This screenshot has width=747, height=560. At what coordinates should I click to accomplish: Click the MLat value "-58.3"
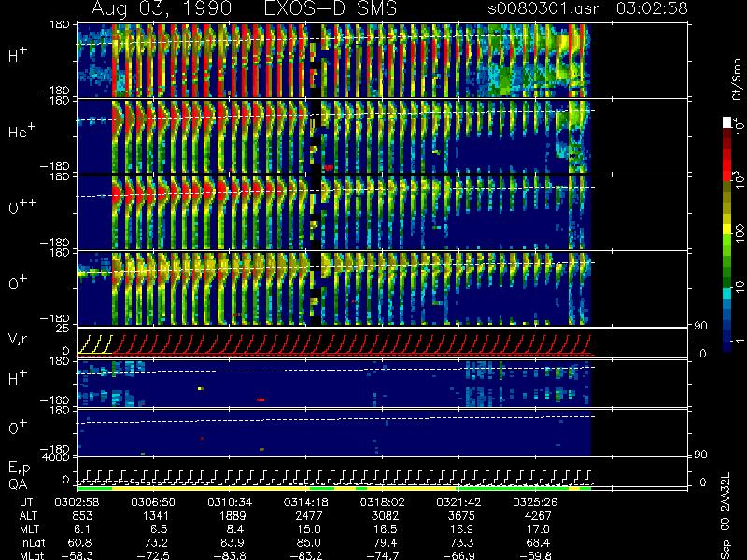point(77,555)
